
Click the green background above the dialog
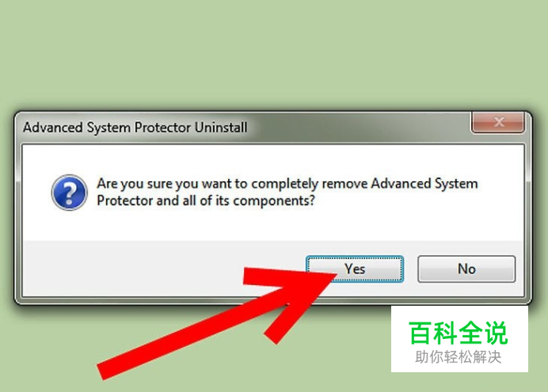pos(274,52)
